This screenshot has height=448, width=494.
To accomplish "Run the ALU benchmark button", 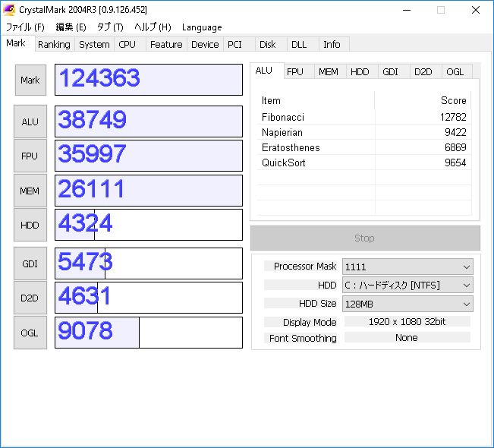I will (30, 121).
